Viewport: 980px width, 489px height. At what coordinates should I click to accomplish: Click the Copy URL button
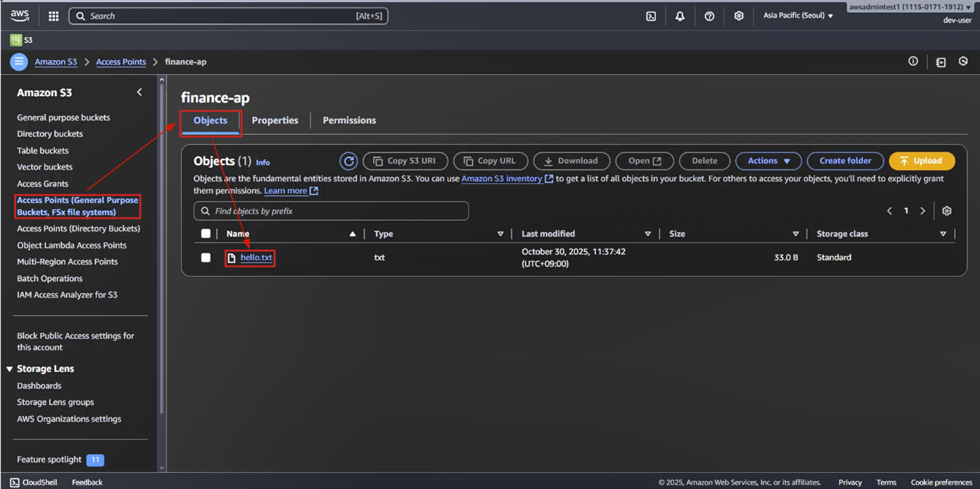click(491, 161)
